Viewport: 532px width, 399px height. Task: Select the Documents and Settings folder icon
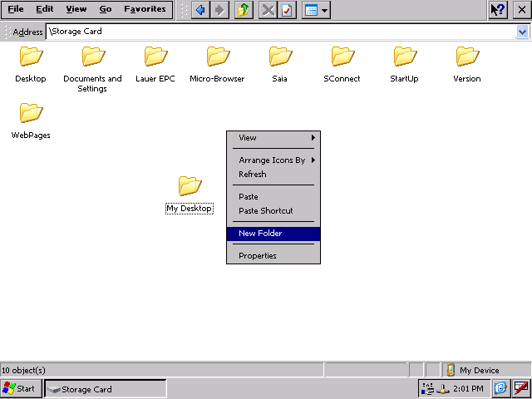click(93, 56)
